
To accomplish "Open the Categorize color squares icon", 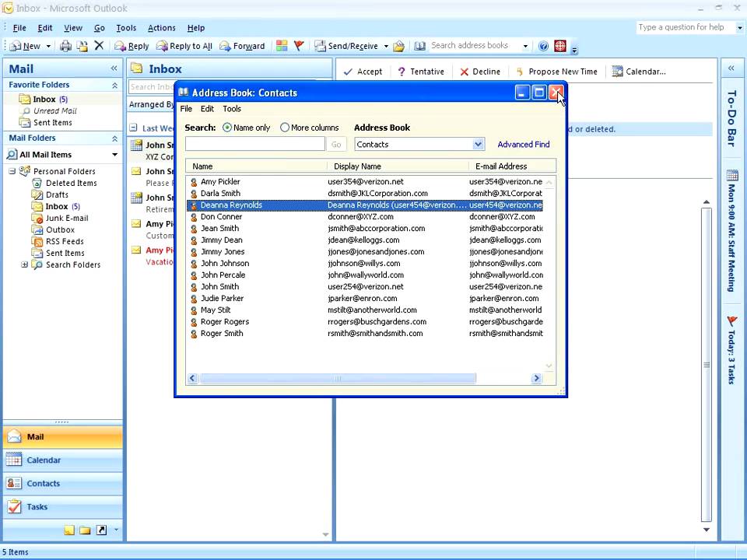I will [x=282, y=46].
